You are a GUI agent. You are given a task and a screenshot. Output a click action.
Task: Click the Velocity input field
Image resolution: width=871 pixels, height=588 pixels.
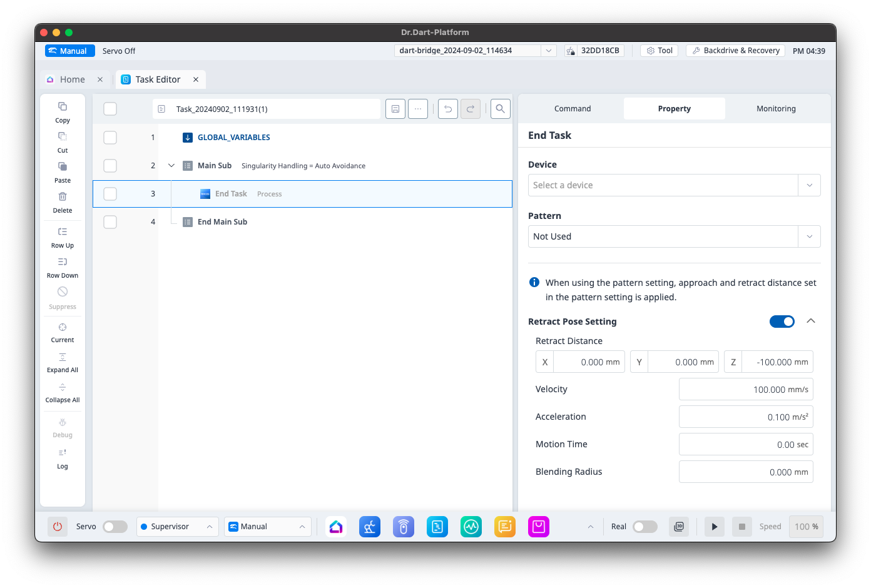745,389
